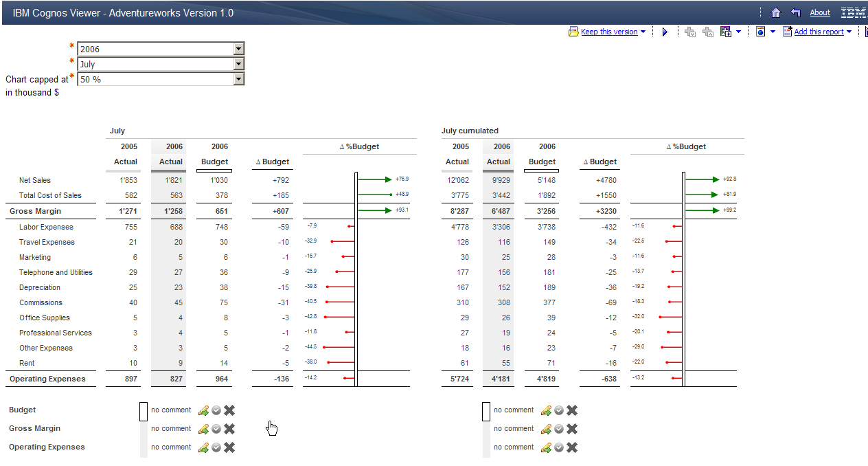
Task: Click the return arrow icon in the header
Action: (x=795, y=12)
